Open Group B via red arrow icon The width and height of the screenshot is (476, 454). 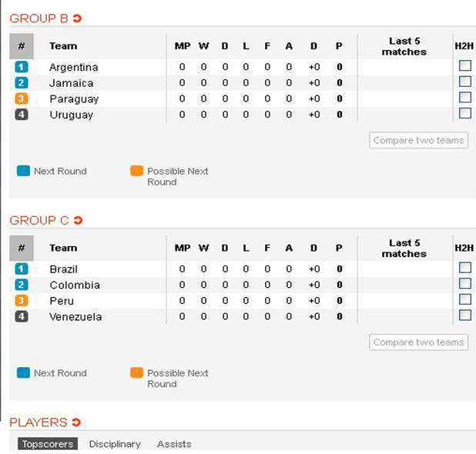click(77, 18)
